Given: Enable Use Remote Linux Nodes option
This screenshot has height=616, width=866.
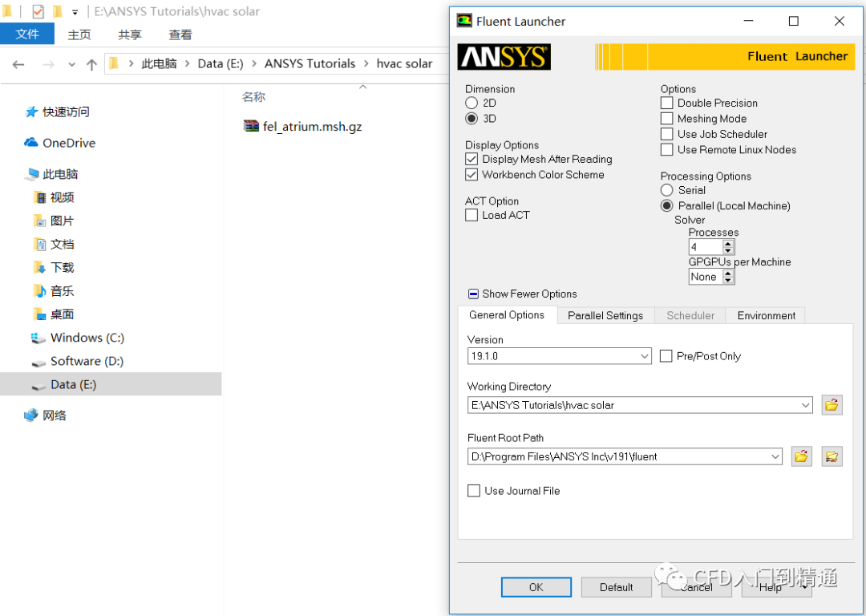Looking at the screenshot, I should click(x=666, y=149).
